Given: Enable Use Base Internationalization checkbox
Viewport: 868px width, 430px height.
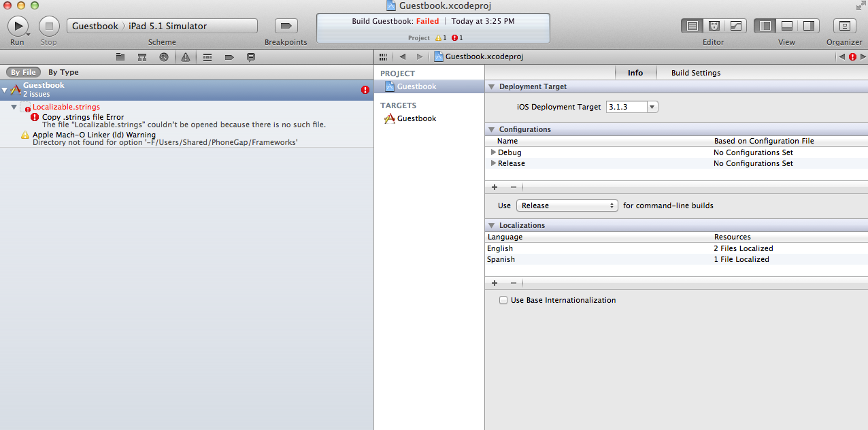Looking at the screenshot, I should [x=503, y=300].
